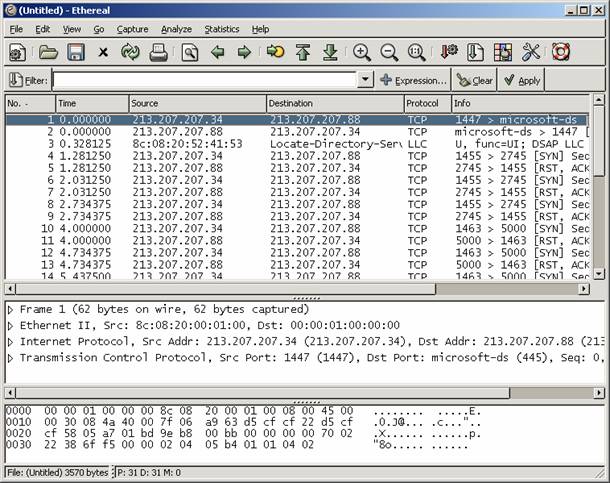Open the File menu

[x=16, y=29]
